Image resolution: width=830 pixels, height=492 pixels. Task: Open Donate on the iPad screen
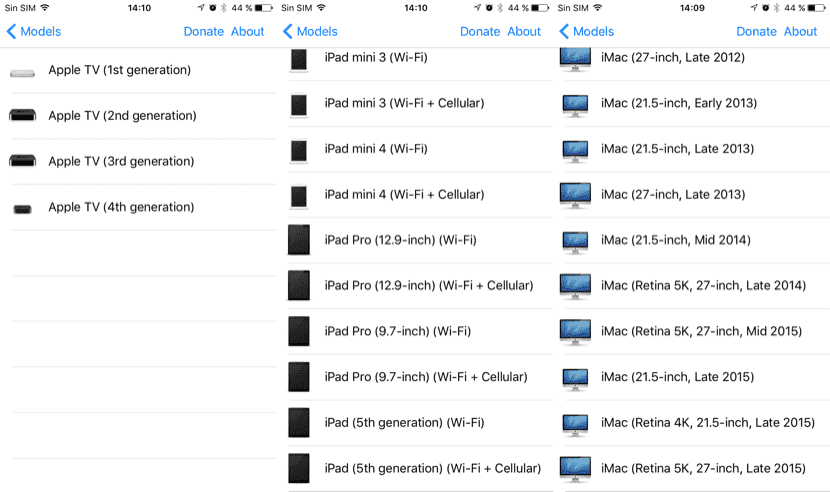(x=480, y=32)
